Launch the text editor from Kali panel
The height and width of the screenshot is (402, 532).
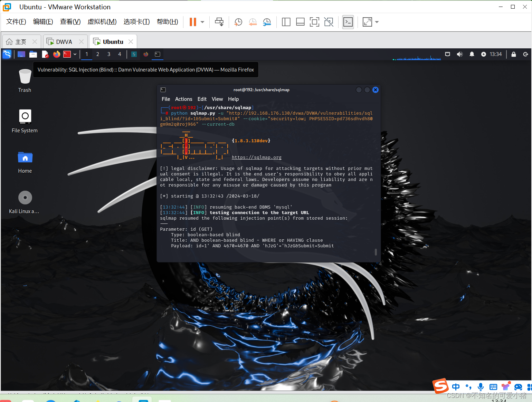click(x=45, y=54)
